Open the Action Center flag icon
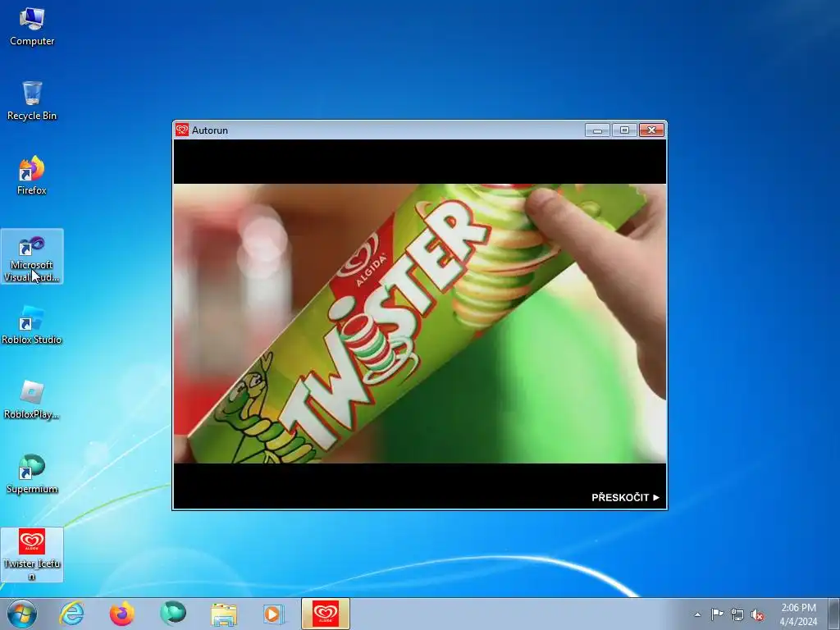The height and width of the screenshot is (630, 840). coord(717,614)
